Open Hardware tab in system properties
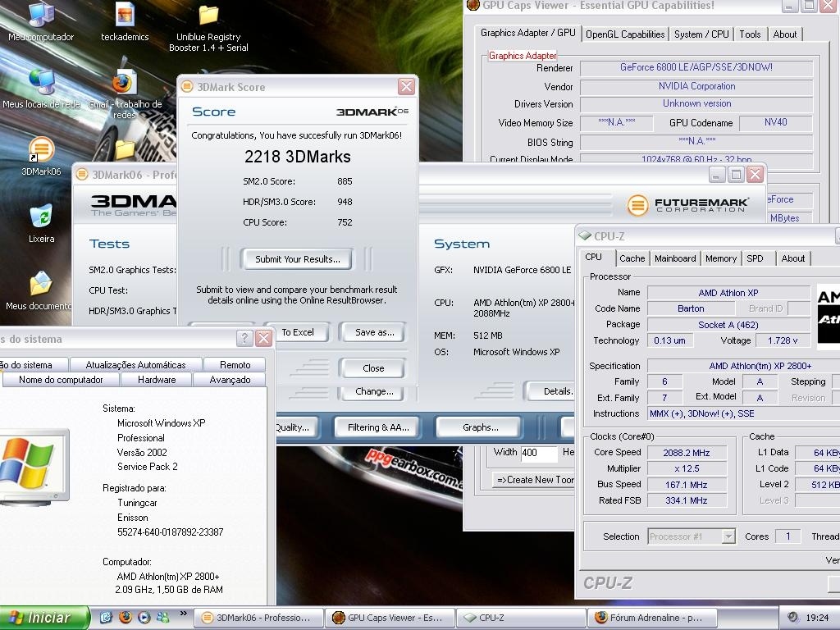 [157, 379]
